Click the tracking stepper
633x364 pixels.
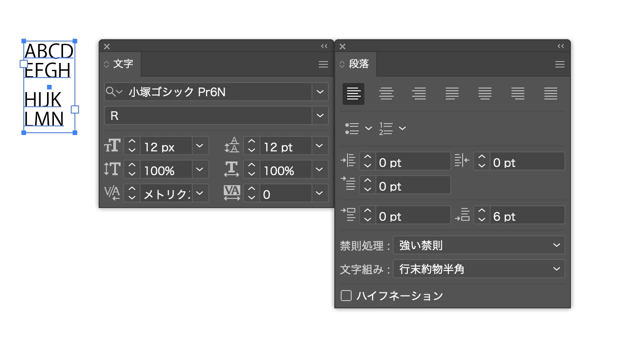pos(252,193)
